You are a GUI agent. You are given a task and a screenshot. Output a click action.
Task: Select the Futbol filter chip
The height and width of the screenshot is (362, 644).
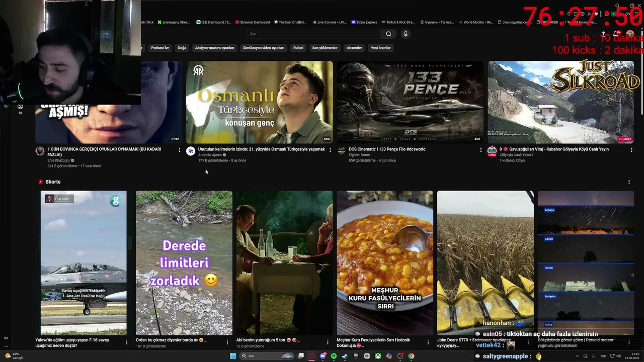298,48
